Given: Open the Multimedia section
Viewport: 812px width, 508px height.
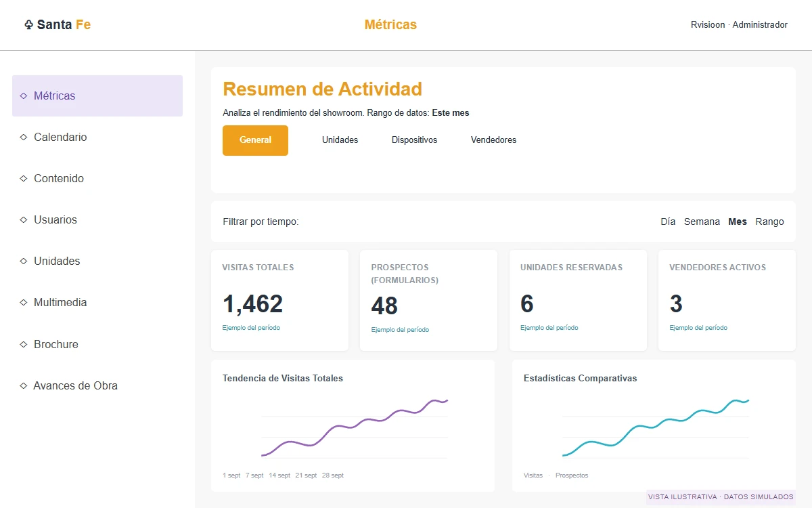Looking at the screenshot, I should click(x=97, y=303).
